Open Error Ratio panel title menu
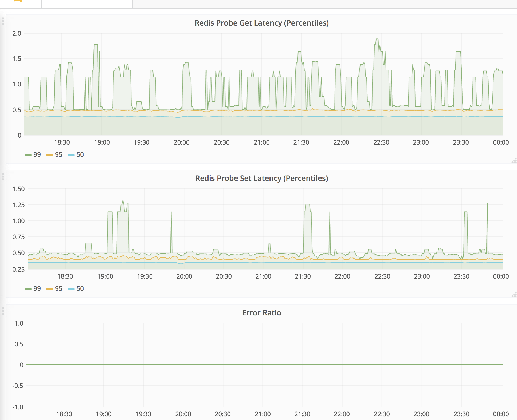517x420 pixels. coord(261,313)
